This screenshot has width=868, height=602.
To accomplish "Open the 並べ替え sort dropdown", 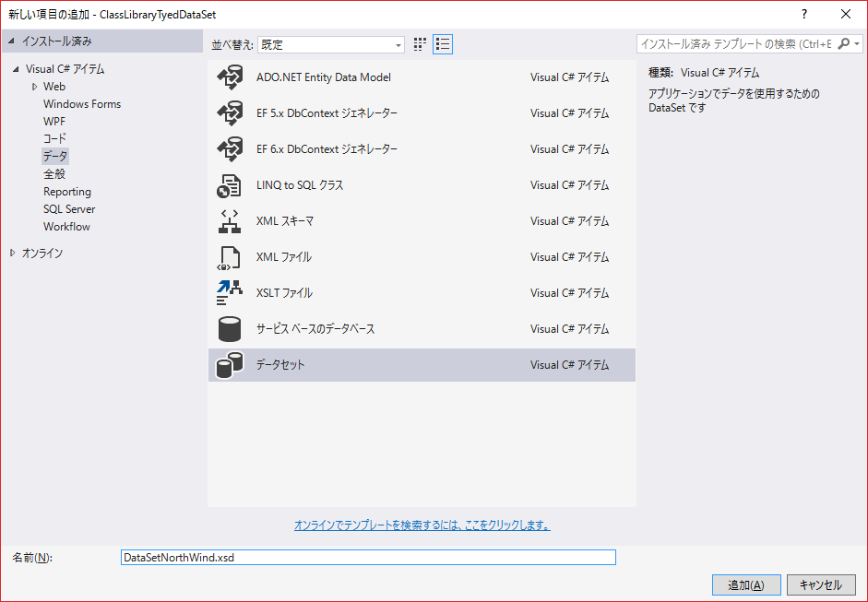I will pyautogui.click(x=330, y=44).
